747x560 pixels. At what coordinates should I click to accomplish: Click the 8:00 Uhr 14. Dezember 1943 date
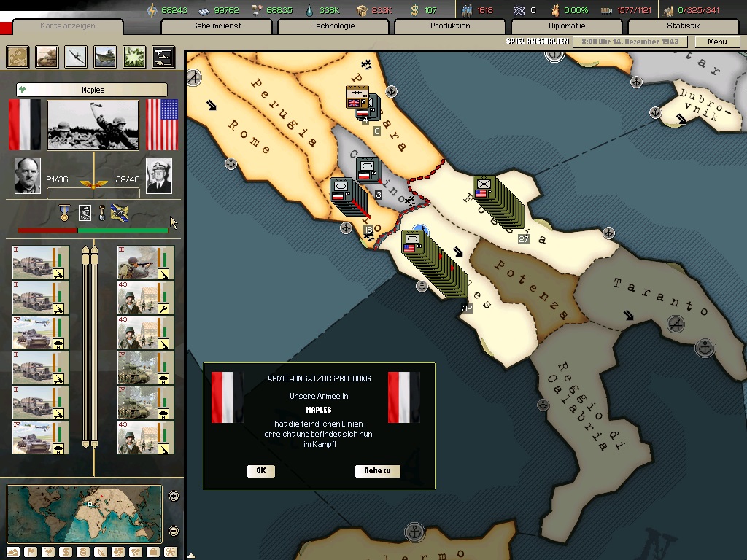(x=630, y=42)
